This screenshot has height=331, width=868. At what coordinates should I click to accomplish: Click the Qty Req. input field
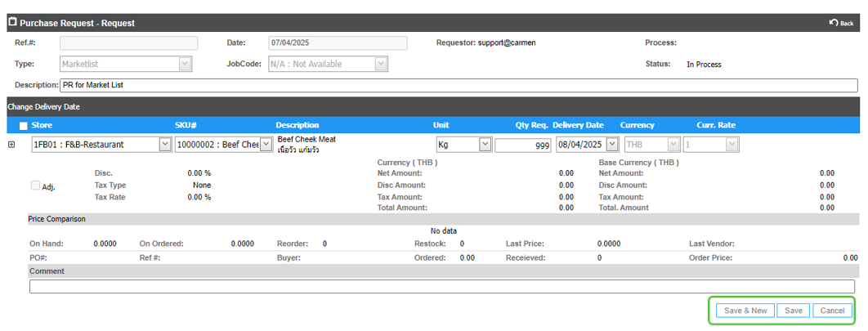click(x=522, y=145)
